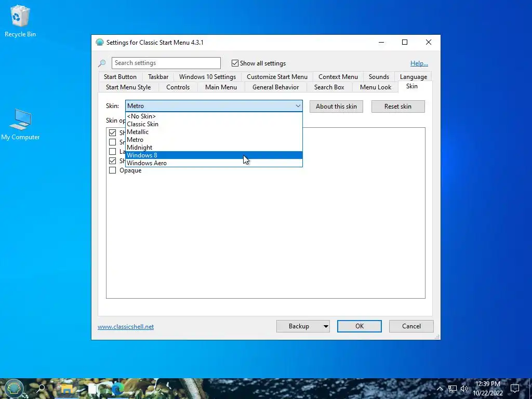Open volume control tray icon
Viewport: 532px width, 399px height.
[x=464, y=389]
